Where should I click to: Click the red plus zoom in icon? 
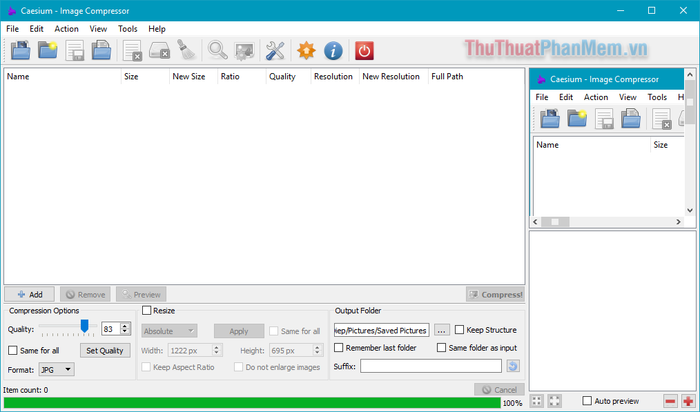tap(688, 401)
